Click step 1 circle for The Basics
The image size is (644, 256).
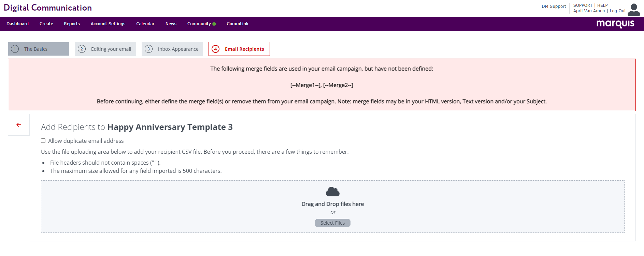click(x=15, y=49)
